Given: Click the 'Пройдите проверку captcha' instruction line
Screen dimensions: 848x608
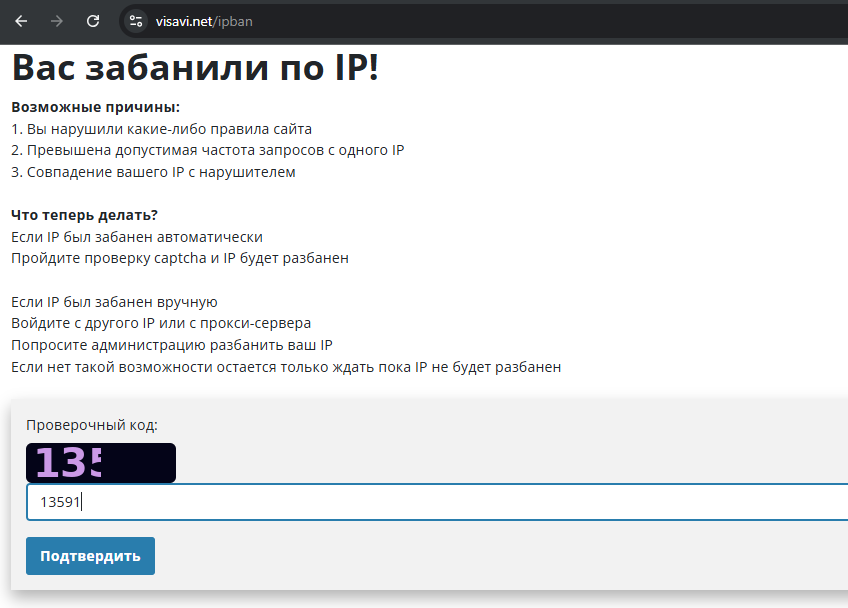Looking at the screenshot, I should point(180,258).
